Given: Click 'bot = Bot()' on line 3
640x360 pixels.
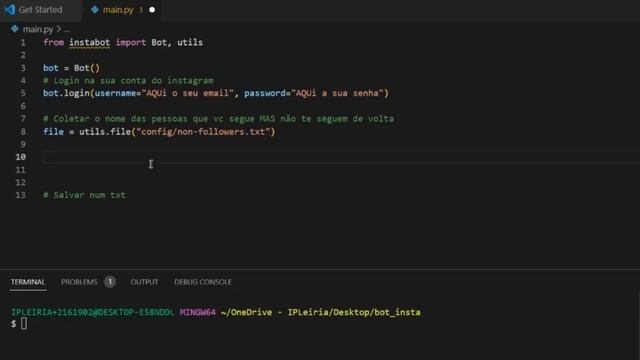Looking at the screenshot, I should click(x=71, y=68).
